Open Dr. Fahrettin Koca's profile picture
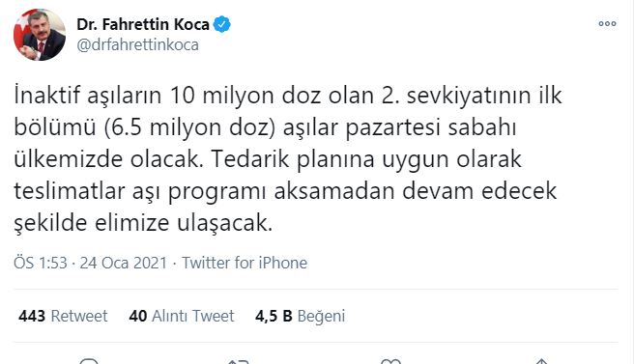The height and width of the screenshot is (364, 634). 40,35
